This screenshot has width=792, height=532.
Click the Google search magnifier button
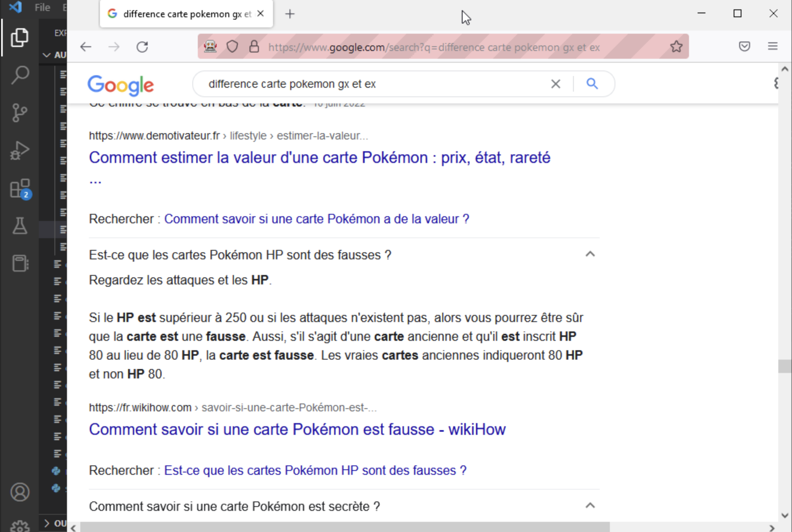pos(592,83)
